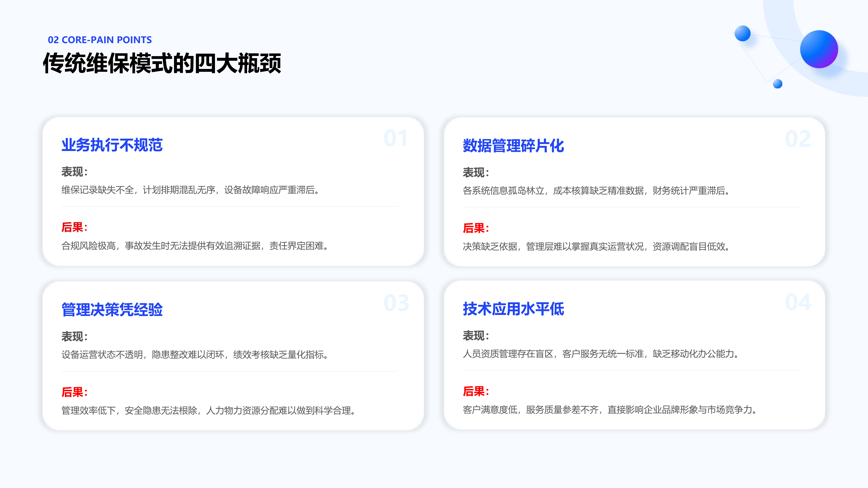Click the 表现 label under 技术应用水平低

476,336
